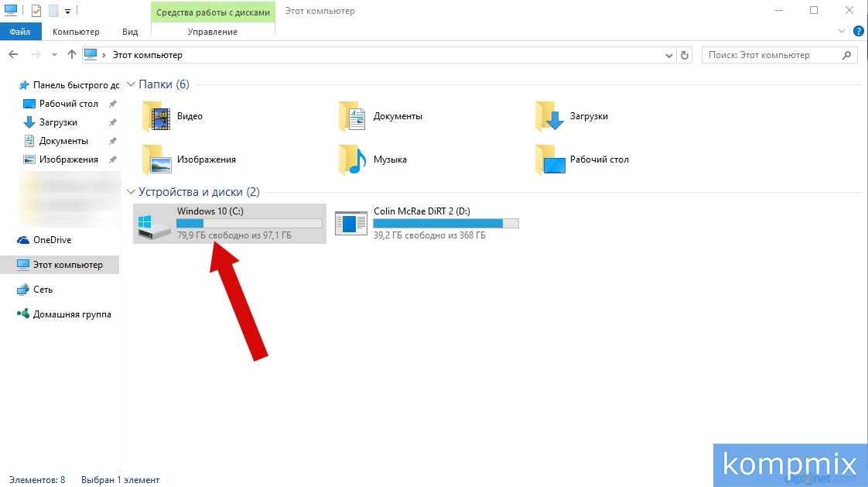The height and width of the screenshot is (487, 868).
Task: Click the text 79,9 ГБ свободно из 97,1 ГБ
Action: (234, 235)
